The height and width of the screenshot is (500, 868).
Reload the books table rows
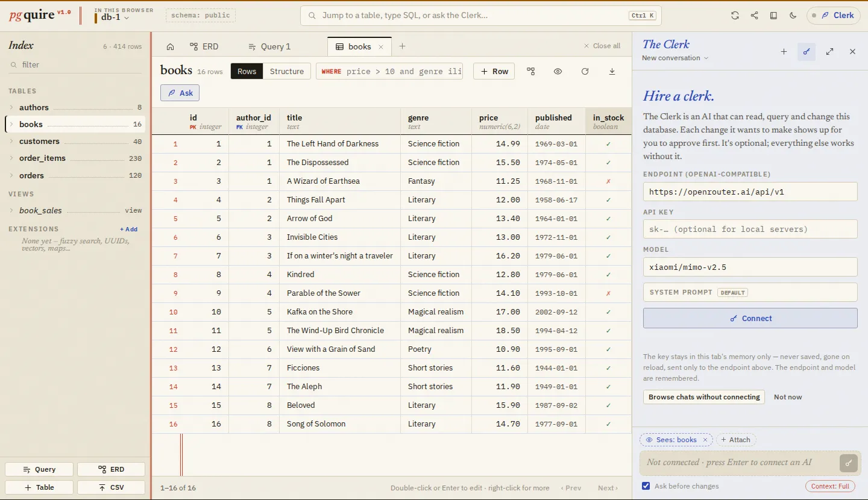coord(585,71)
